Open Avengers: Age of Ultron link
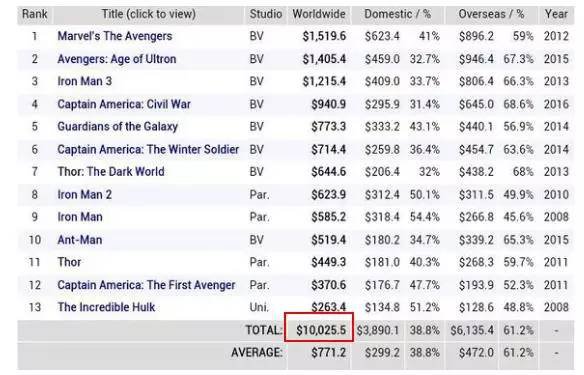Screen dimensions: 584x375 coord(117,59)
